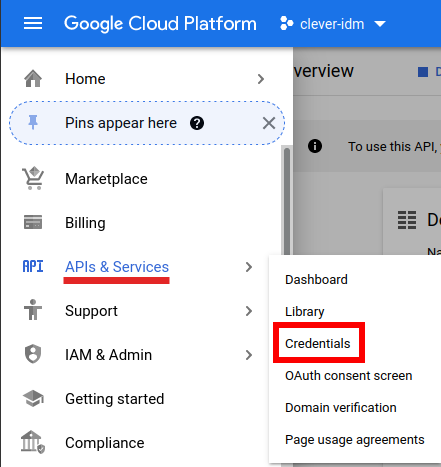Expand the APIs & Services submenu chevron

[249, 267]
